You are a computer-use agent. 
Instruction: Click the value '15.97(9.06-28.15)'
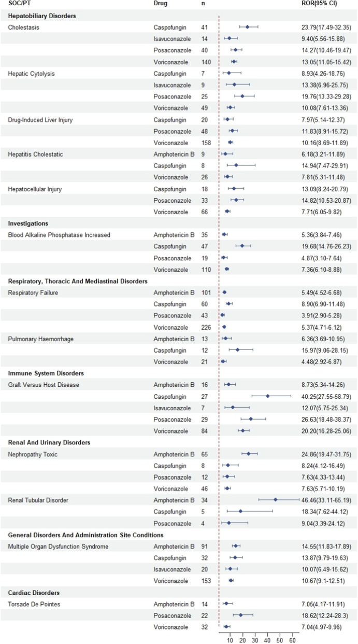click(318, 350)
